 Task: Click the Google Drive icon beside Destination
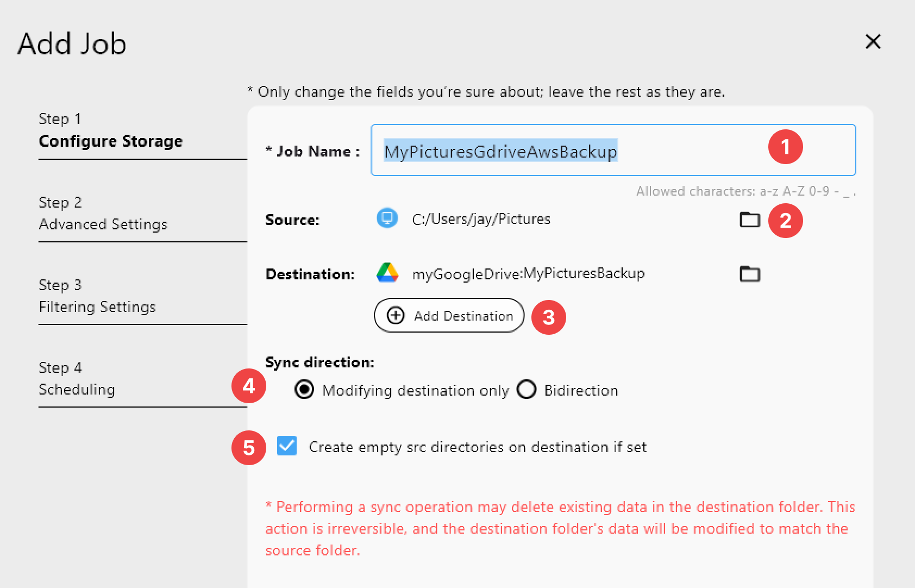pos(388,273)
